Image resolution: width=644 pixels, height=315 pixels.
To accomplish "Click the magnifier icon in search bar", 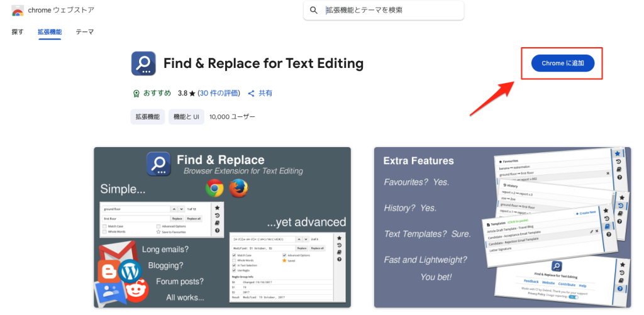I will pos(314,11).
